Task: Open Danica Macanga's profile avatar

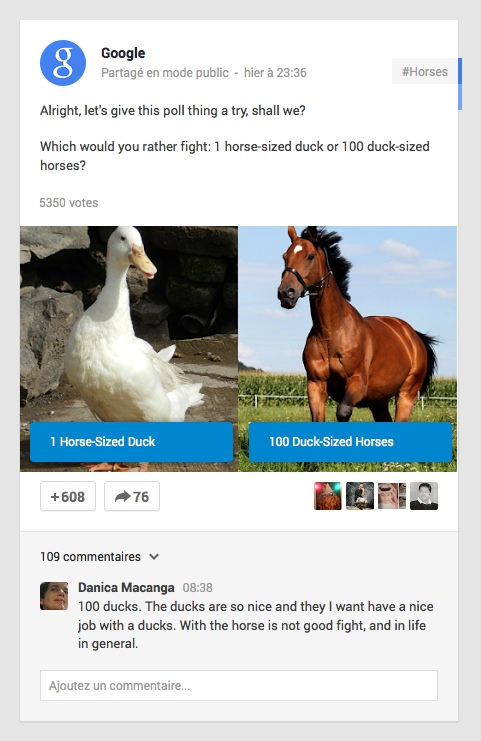Action: click(54, 596)
